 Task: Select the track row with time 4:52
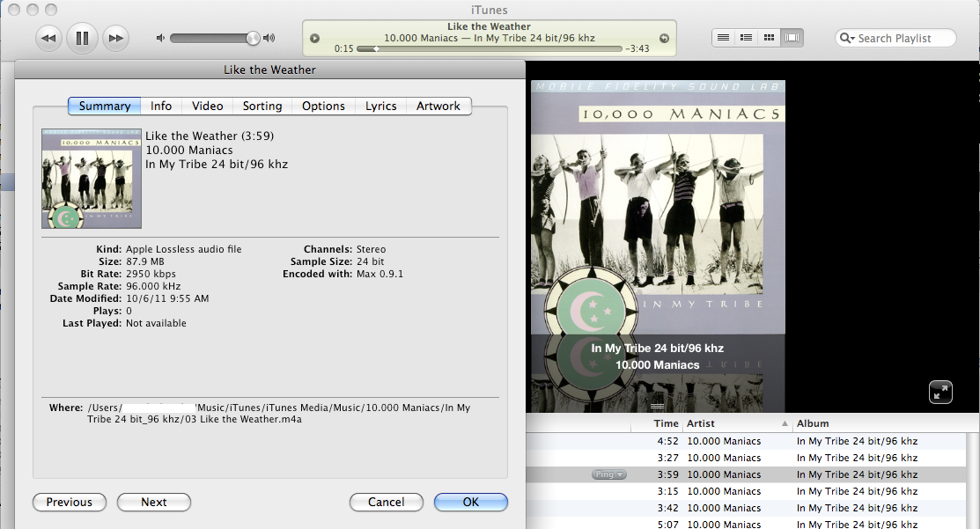pyautogui.click(x=746, y=441)
